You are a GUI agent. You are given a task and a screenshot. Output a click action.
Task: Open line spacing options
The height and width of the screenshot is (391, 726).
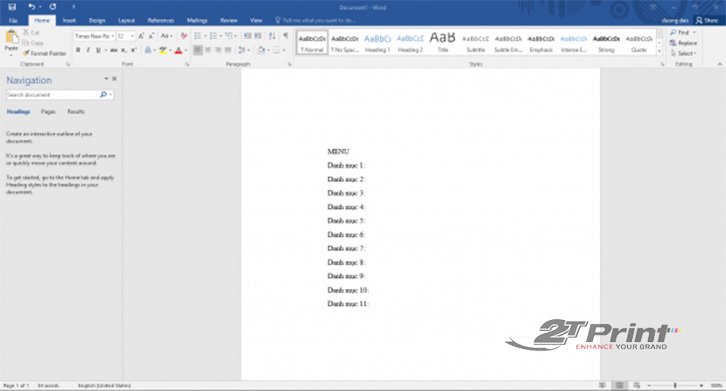point(244,50)
